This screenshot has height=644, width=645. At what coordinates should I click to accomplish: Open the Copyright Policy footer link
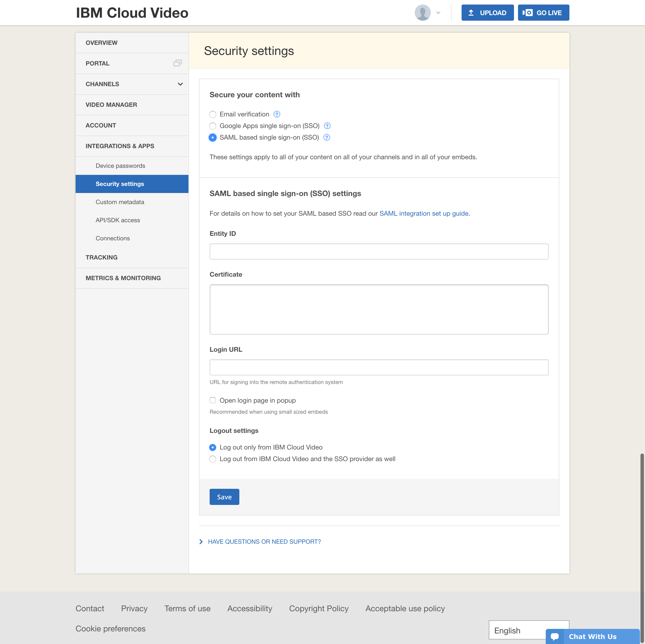point(319,609)
